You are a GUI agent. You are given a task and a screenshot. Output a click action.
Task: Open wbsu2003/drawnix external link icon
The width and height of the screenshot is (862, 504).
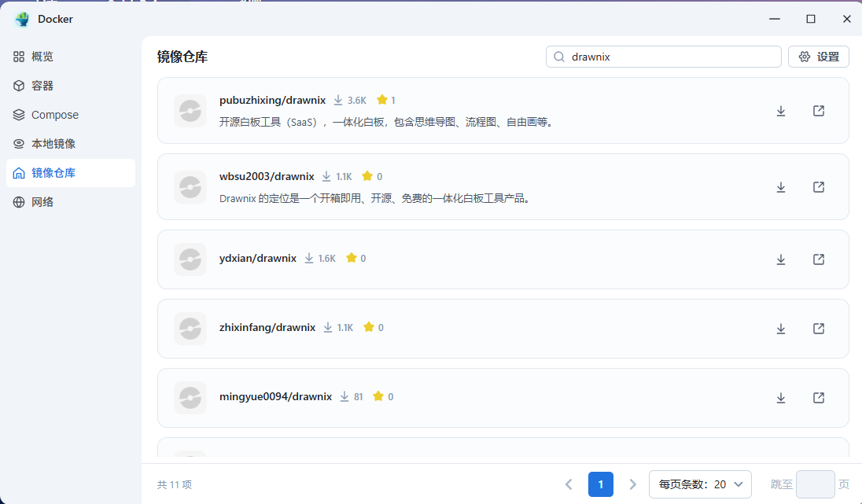tap(819, 187)
